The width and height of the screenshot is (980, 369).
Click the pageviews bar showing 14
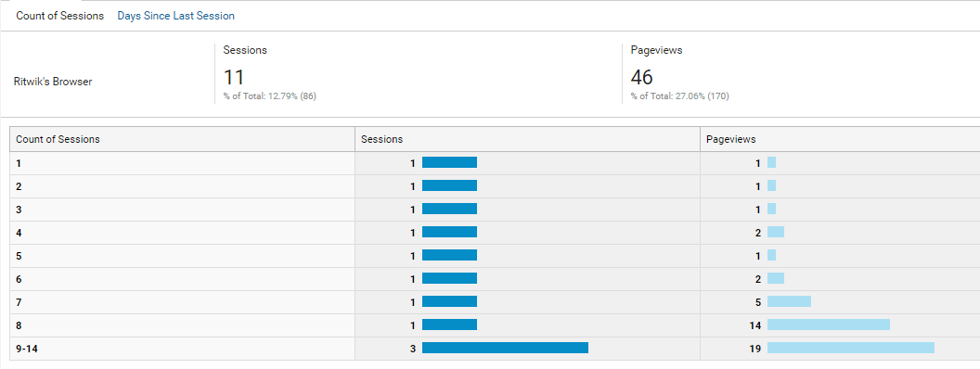pos(829,324)
